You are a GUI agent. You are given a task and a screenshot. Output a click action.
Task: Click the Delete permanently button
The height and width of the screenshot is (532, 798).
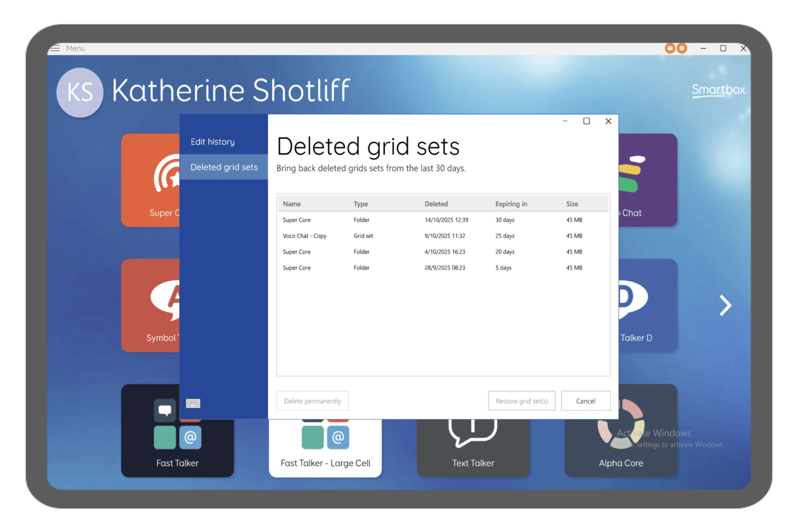click(312, 401)
